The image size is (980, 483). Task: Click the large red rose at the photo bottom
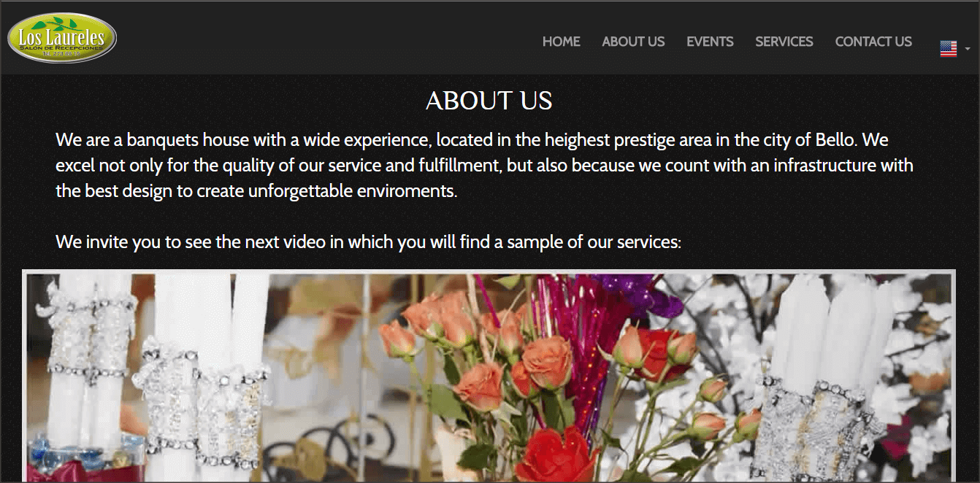557,457
